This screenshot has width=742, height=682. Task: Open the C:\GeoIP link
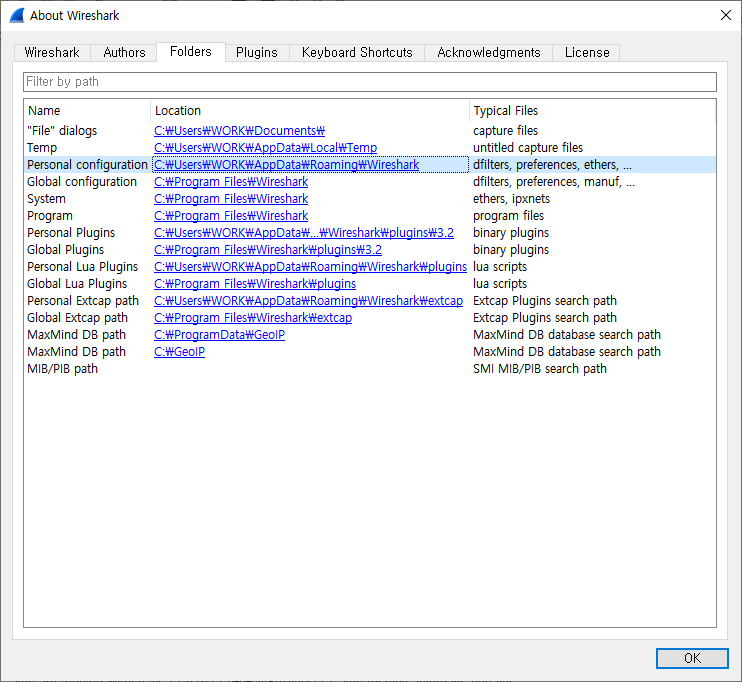pos(179,352)
